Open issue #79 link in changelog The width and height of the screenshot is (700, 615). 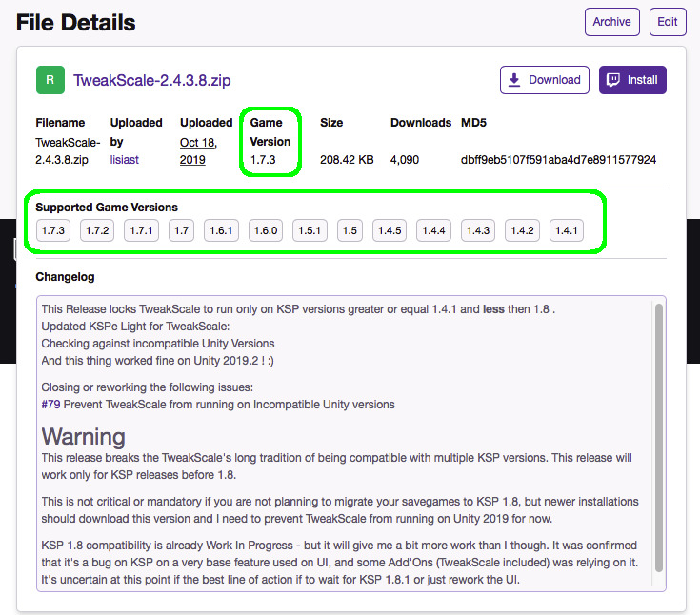click(50, 405)
